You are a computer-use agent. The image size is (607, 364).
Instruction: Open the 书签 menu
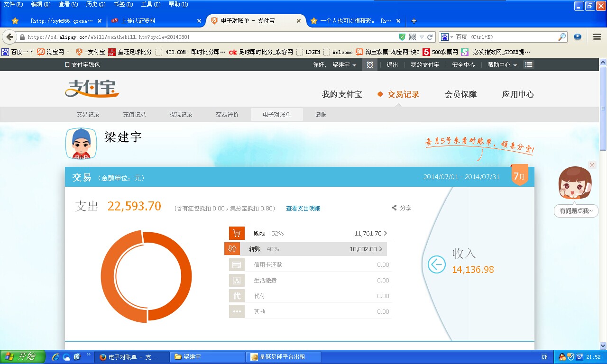[123, 4]
